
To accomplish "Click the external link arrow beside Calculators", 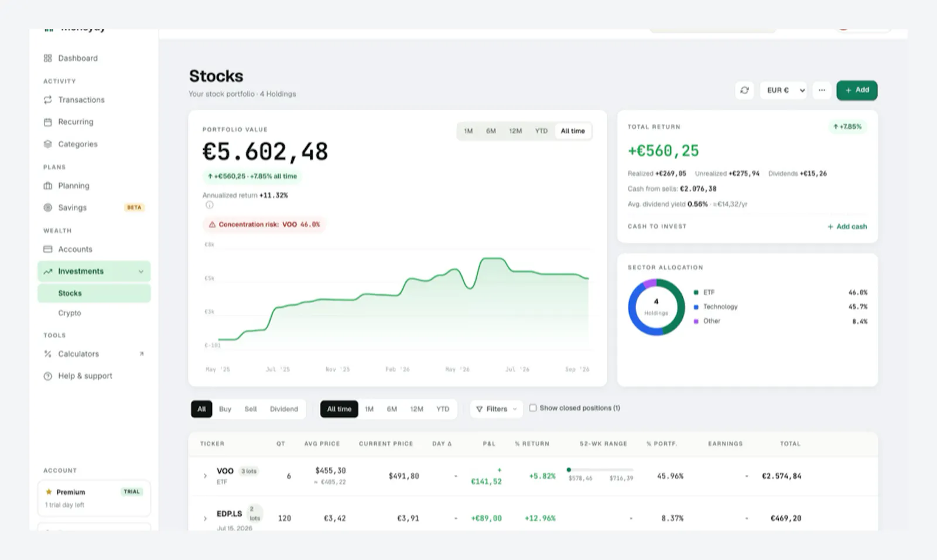I will tap(141, 353).
